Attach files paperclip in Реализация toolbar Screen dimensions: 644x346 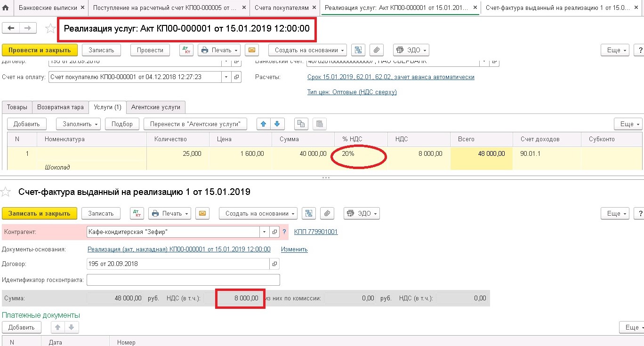[376, 50]
